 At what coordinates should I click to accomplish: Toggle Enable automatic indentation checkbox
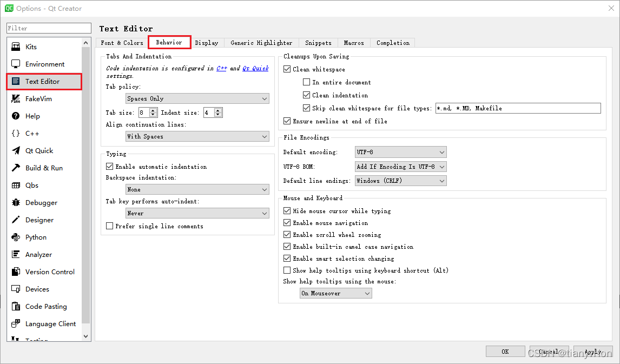tap(109, 167)
